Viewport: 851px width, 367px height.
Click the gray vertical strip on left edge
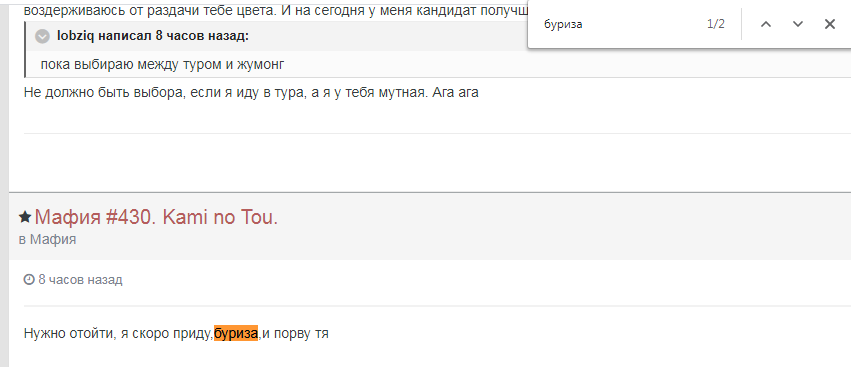(4, 184)
